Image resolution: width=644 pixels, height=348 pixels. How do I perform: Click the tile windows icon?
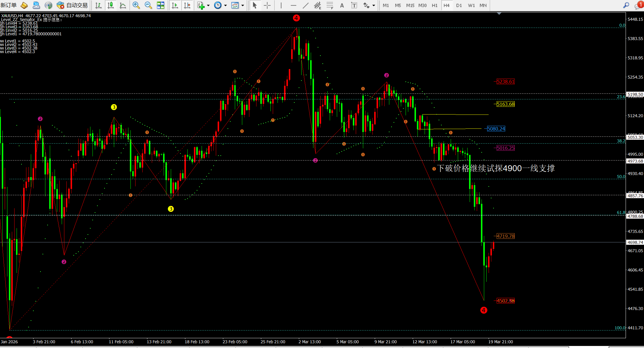160,5
